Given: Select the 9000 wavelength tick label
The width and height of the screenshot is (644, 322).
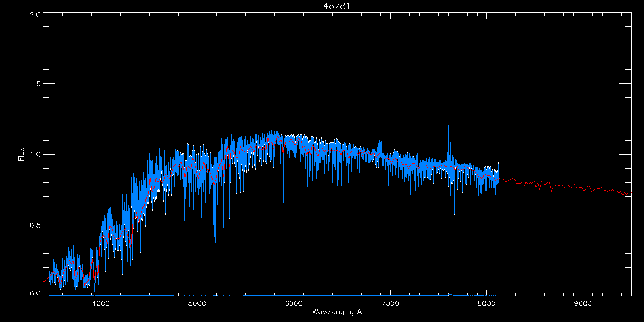Looking at the screenshot, I should click(583, 303).
